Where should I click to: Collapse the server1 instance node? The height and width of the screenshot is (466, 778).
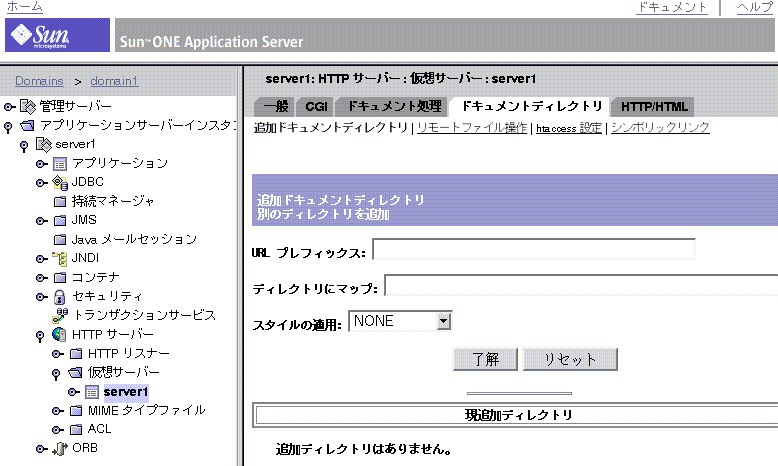tap(24, 146)
